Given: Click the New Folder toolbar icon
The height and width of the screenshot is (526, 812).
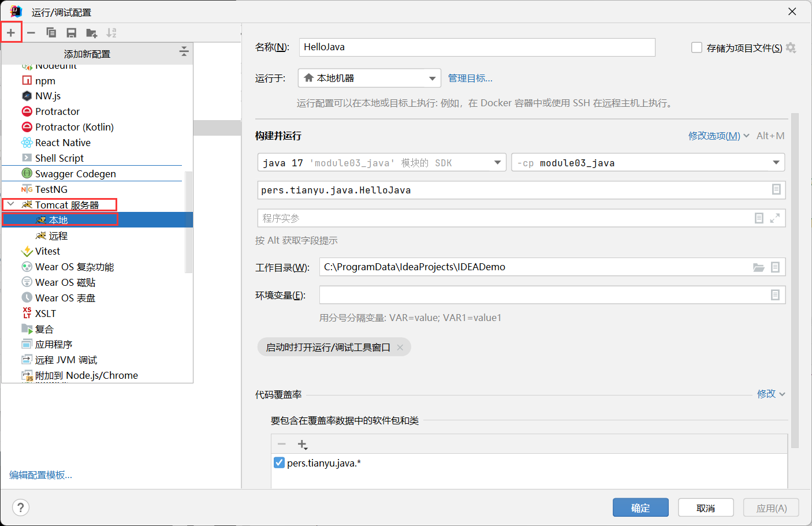Looking at the screenshot, I should pyautogui.click(x=91, y=33).
